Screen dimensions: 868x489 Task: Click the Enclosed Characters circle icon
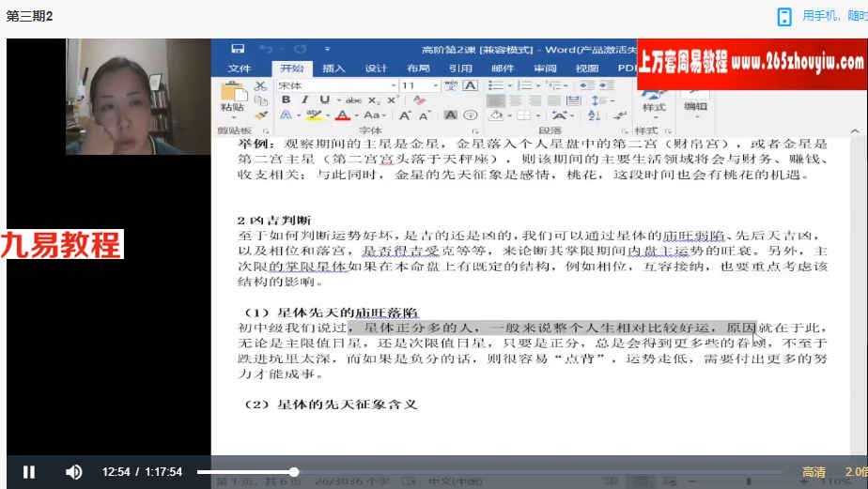[470, 115]
